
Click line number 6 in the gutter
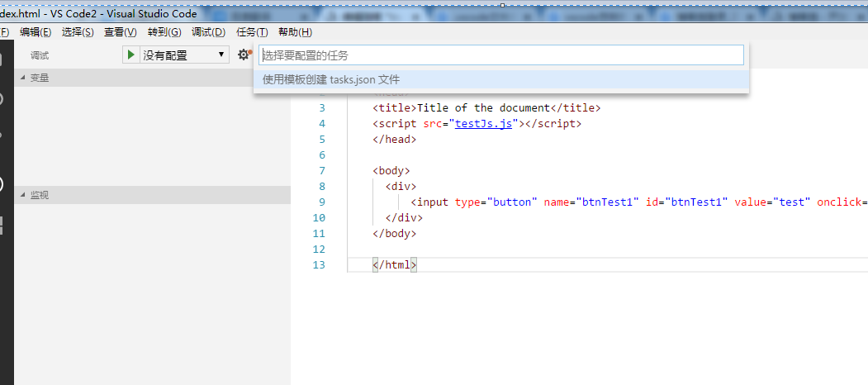click(322, 155)
